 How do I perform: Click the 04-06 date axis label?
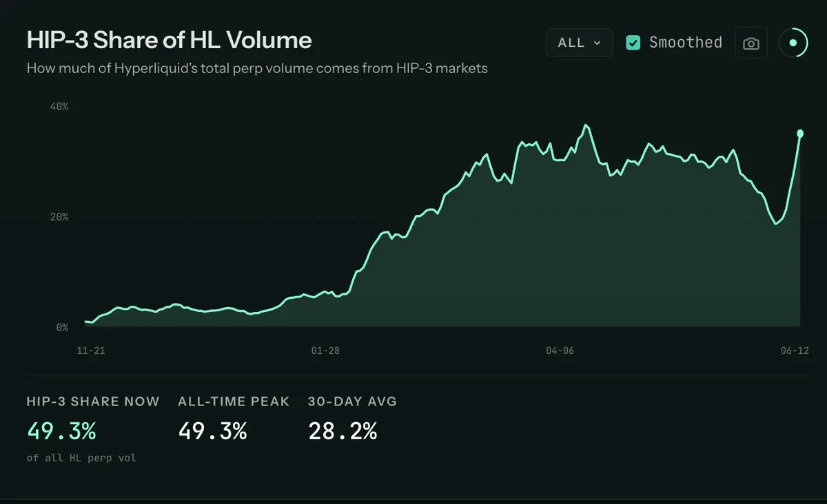pos(560,350)
